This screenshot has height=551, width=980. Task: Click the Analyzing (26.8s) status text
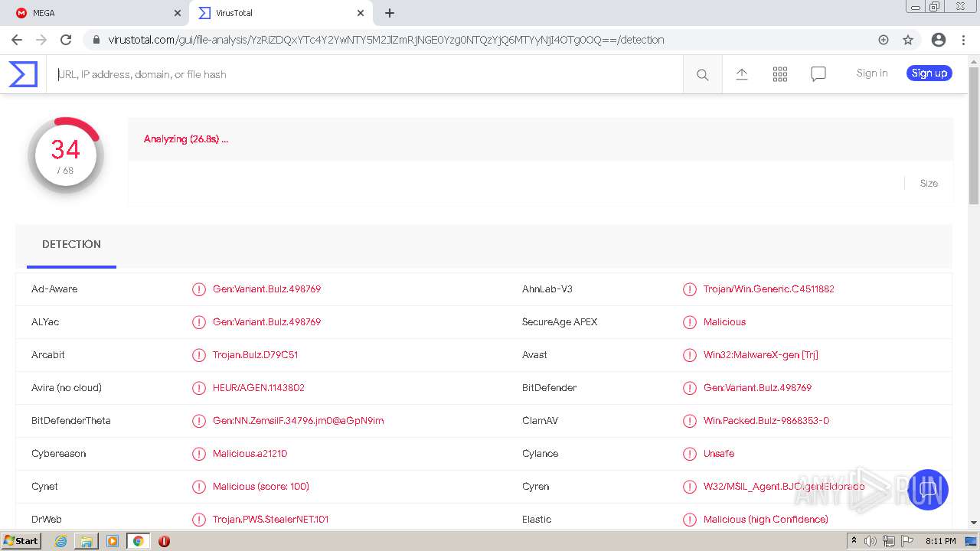point(186,139)
